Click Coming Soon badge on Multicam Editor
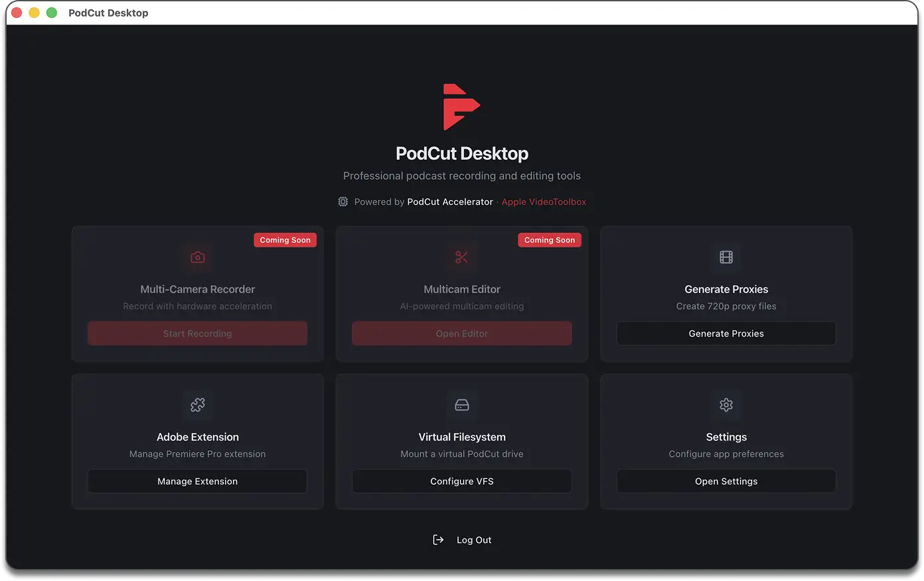924x581 pixels. click(x=550, y=240)
